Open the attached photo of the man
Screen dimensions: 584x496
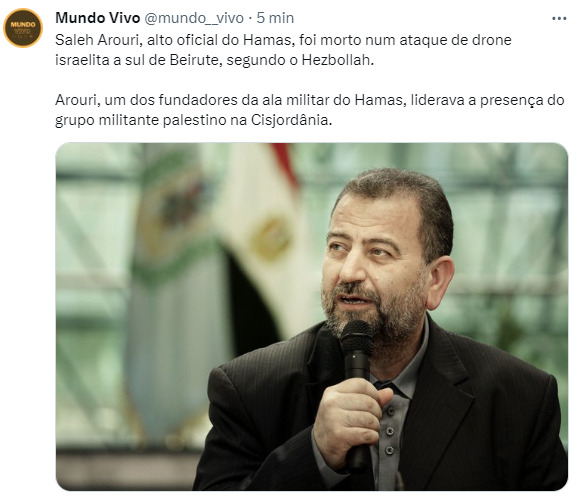pos(312,317)
